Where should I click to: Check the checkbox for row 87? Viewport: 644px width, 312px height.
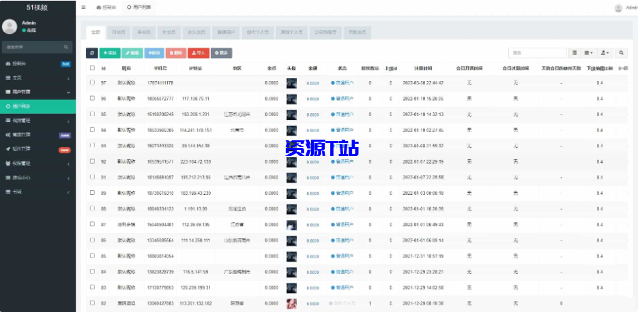[92, 224]
